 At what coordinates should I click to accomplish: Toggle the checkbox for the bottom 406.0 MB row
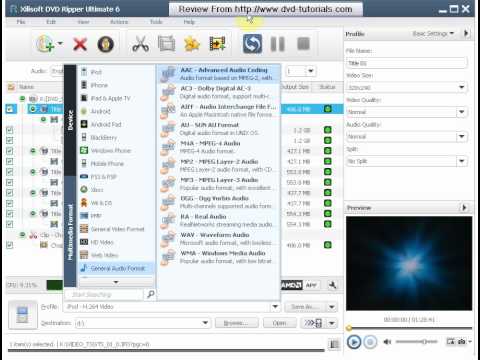pos(10,245)
